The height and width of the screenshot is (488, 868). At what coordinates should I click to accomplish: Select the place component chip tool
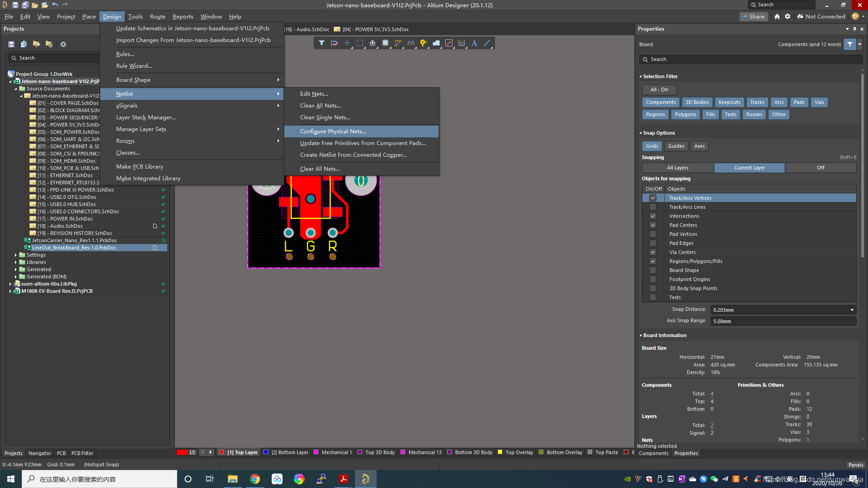point(385,43)
